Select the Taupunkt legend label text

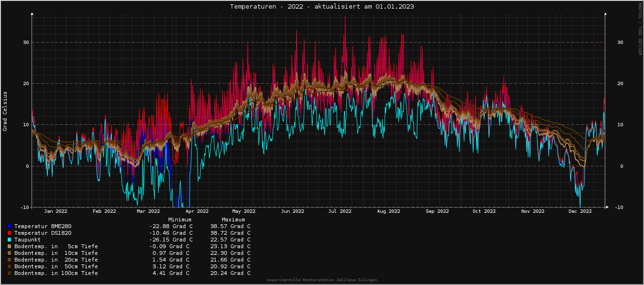click(x=27, y=240)
